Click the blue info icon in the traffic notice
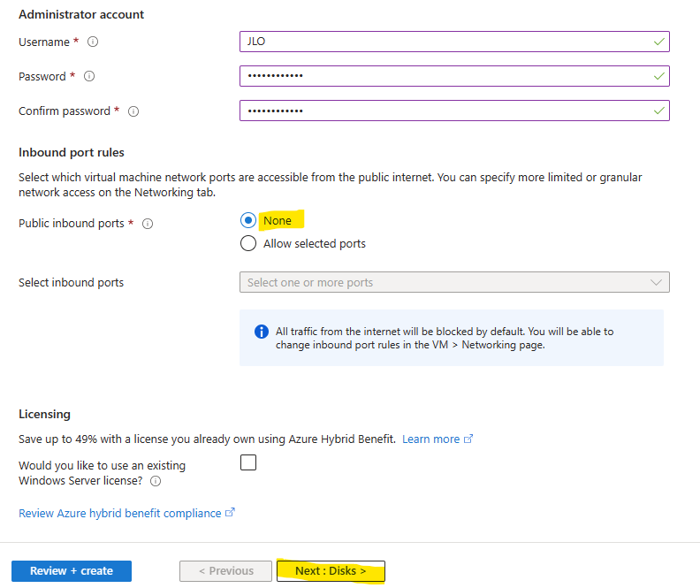The width and height of the screenshot is (700, 588). tap(262, 332)
